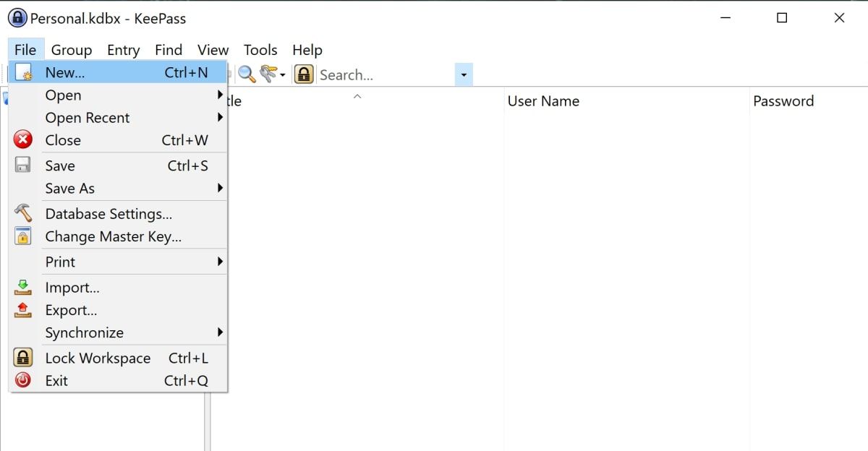This screenshot has width=868, height=451.
Task: Open the Help menu
Action: tap(307, 50)
